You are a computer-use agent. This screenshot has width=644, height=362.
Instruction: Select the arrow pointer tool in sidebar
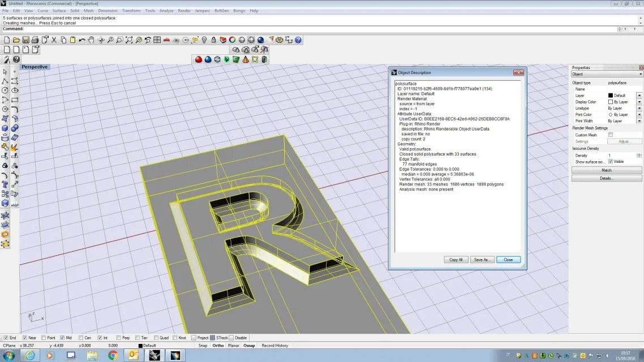click(x=5, y=71)
